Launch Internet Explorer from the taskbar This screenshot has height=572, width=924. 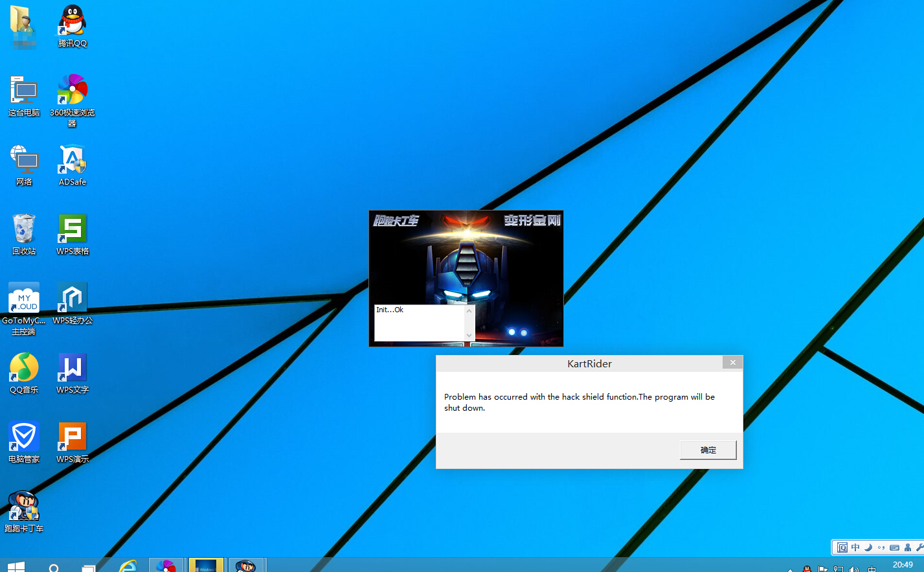128,566
